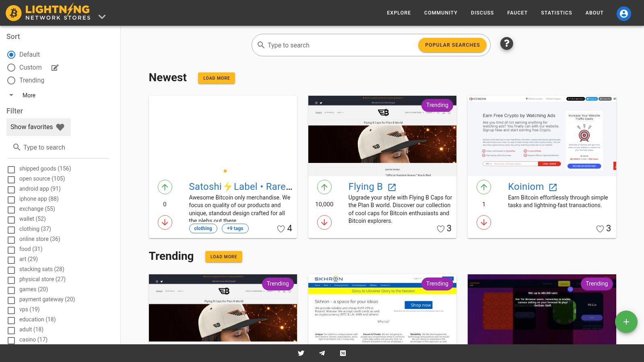Check the exchange filter
This screenshot has height=362, width=644.
(11, 210)
